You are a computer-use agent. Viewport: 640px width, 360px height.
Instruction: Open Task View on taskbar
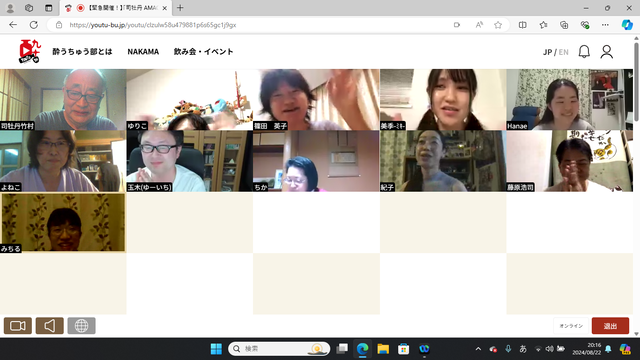pos(342,349)
